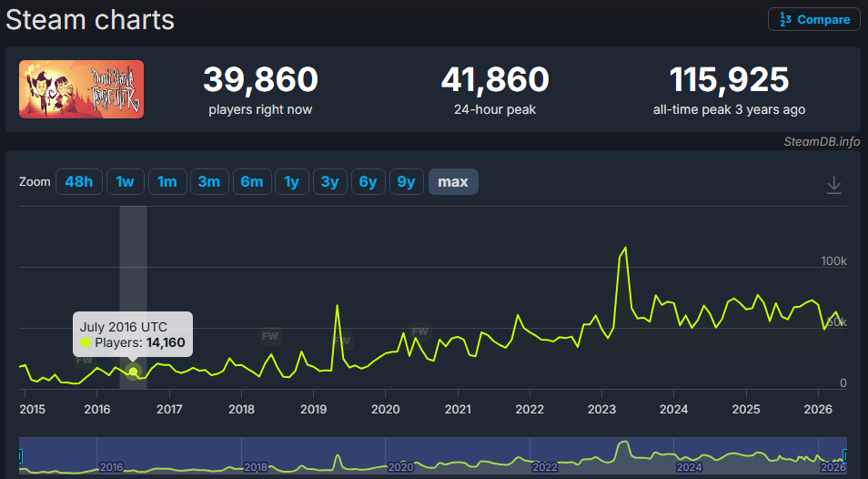Set chart zoom to 48h
Image resolution: width=868 pixels, height=479 pixels.
click(x=78, y=181)
